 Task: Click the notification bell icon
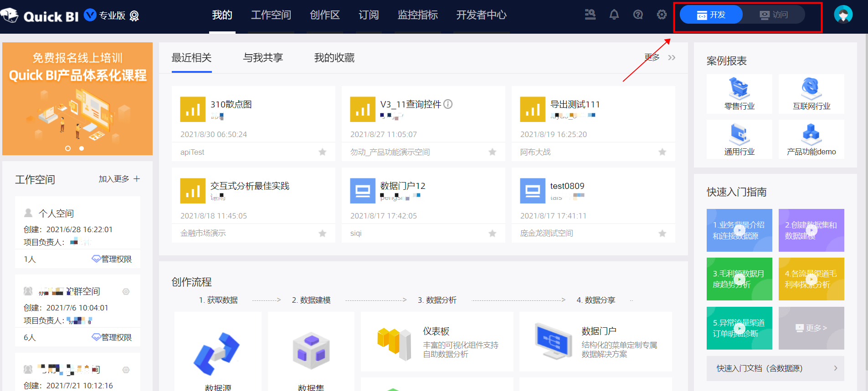coord(614,15)
